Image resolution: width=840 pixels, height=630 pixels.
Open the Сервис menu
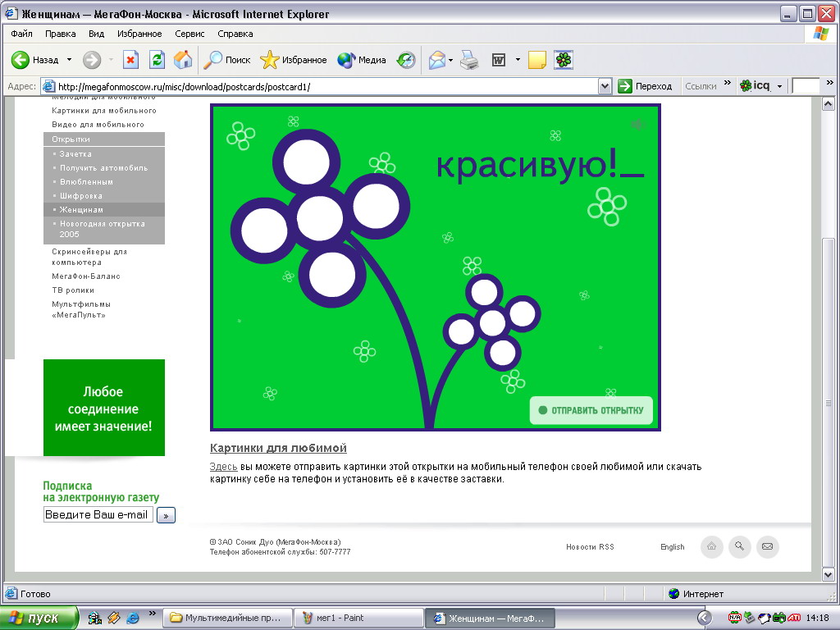pyautogui.click(x=189, y=34)
